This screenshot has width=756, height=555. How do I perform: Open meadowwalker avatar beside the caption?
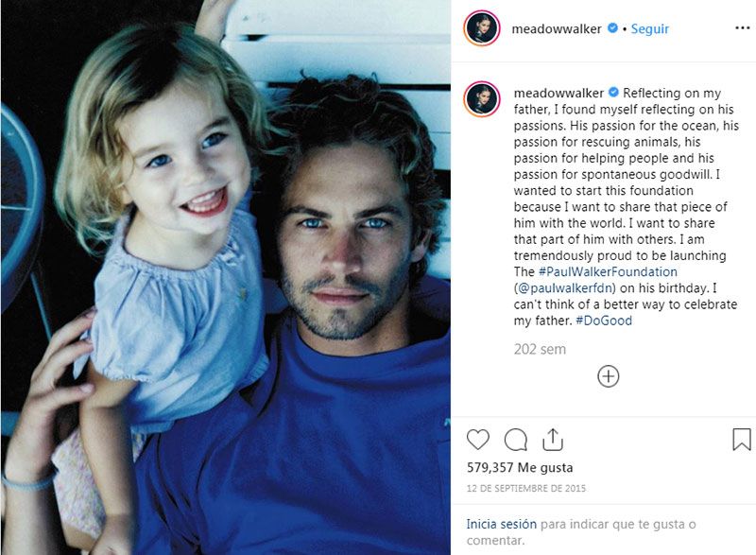pyautogui.click(x=482, y=99)
